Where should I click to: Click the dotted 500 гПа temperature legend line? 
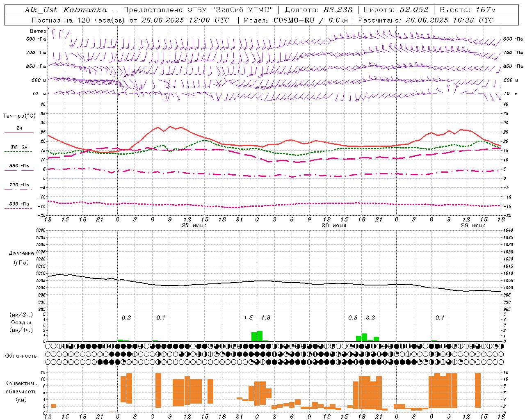pyautogui.click(x=18, y=208)
